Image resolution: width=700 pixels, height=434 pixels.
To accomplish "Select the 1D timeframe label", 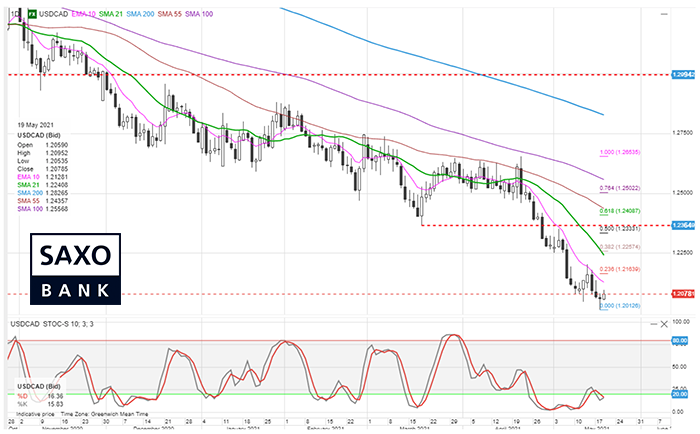I will pos(14,14).
